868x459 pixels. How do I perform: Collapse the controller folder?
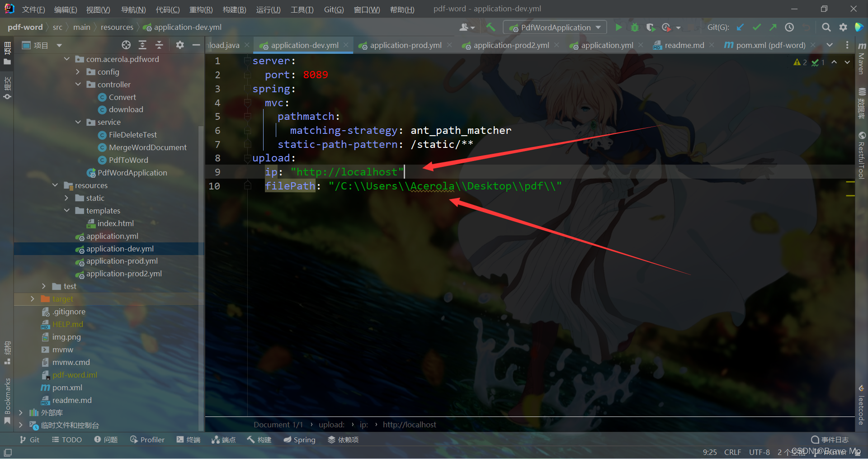pyautogui.click(x=78, y=85)
